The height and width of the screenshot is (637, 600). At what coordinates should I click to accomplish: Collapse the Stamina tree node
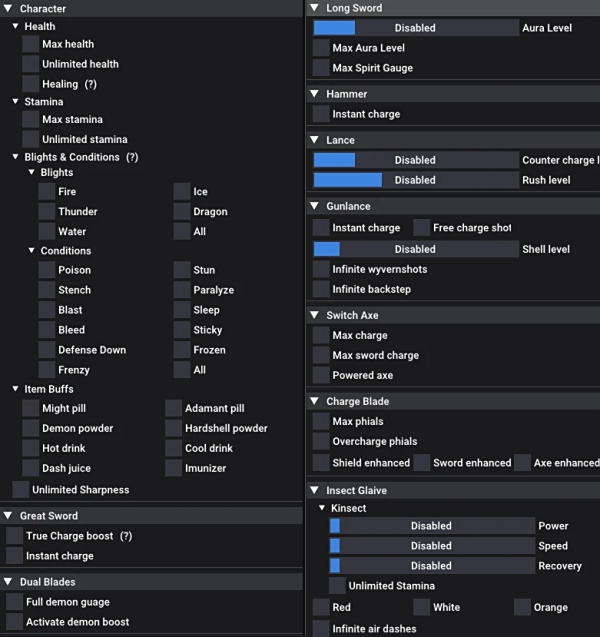[15, 101]
